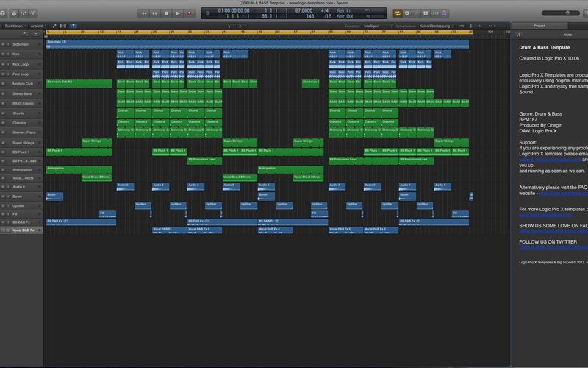Image resolution: width=588 pixels, height=368 pixels.
Task: Open the list editors icon at toolbar right edge
Action: (585, 13)
